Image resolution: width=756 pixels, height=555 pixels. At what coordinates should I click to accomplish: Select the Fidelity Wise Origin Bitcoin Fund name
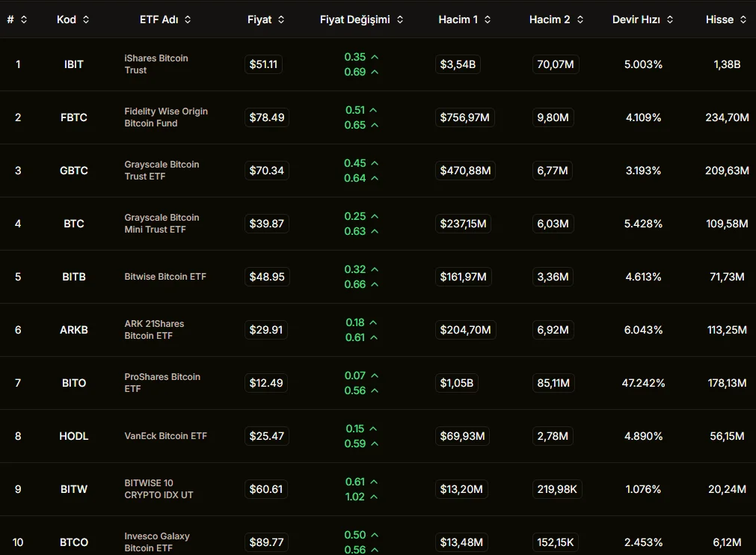click(x=166, y=117)
